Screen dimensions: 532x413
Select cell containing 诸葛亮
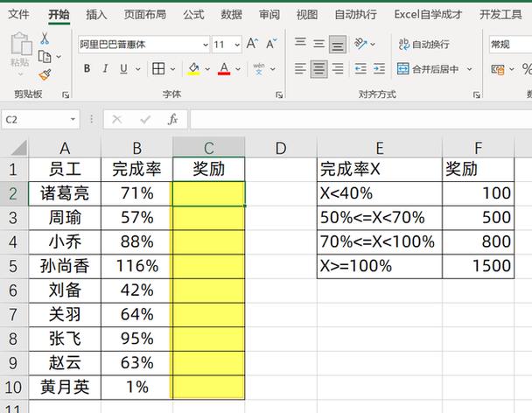tap(65, 193)
